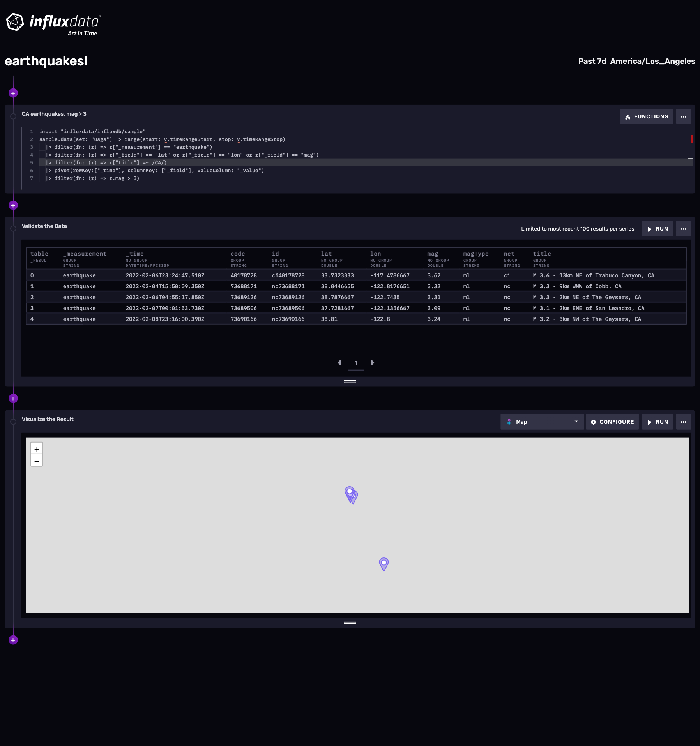This screenshot has height=746, width=700.
Task: Open CONFIGURE for the map visualization
Action: pyautogui.click(x=612, y=421)
